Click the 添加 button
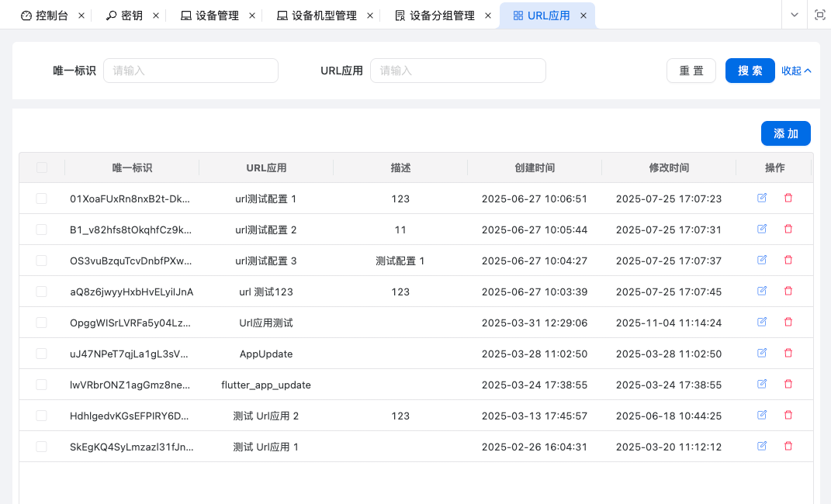831x504 pixels. [x=785, y=133]
